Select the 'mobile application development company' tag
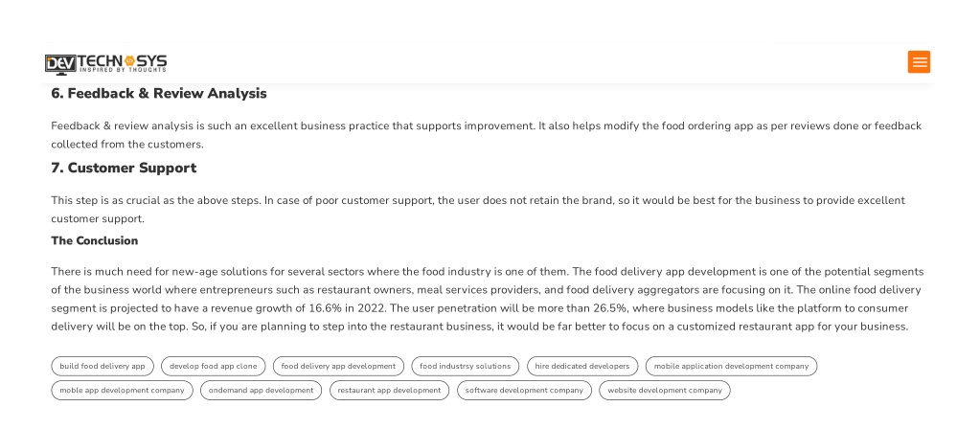Image resolution: width=980 pixels, height=429 pixels. pos(731,366)
